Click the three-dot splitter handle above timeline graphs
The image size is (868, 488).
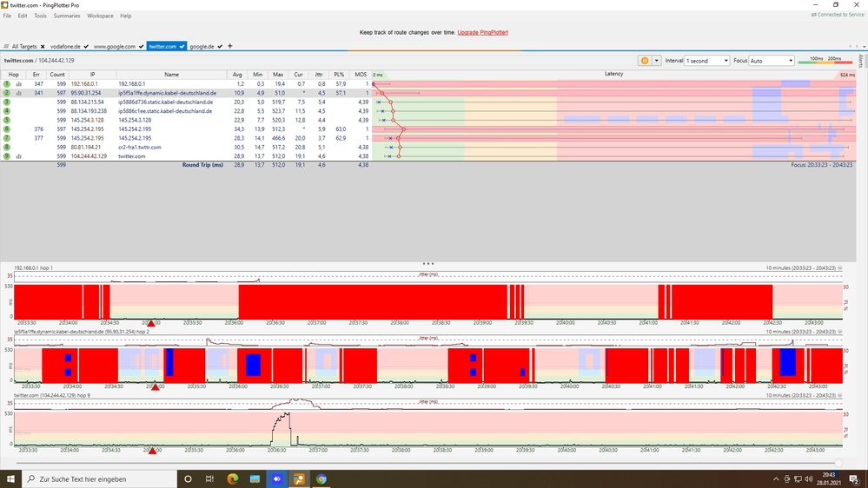point(427,264)
